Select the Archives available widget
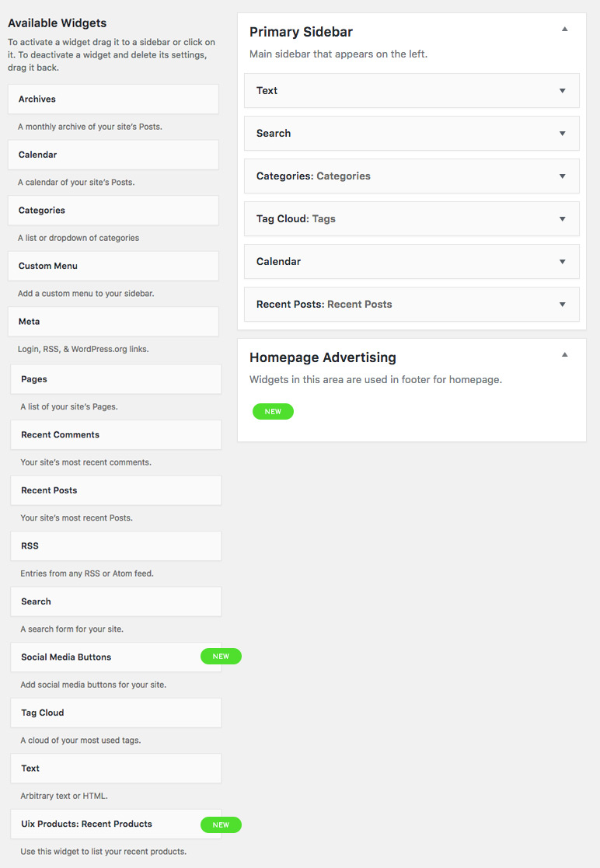This screenshot has height=868, width=600. point(113,99)
